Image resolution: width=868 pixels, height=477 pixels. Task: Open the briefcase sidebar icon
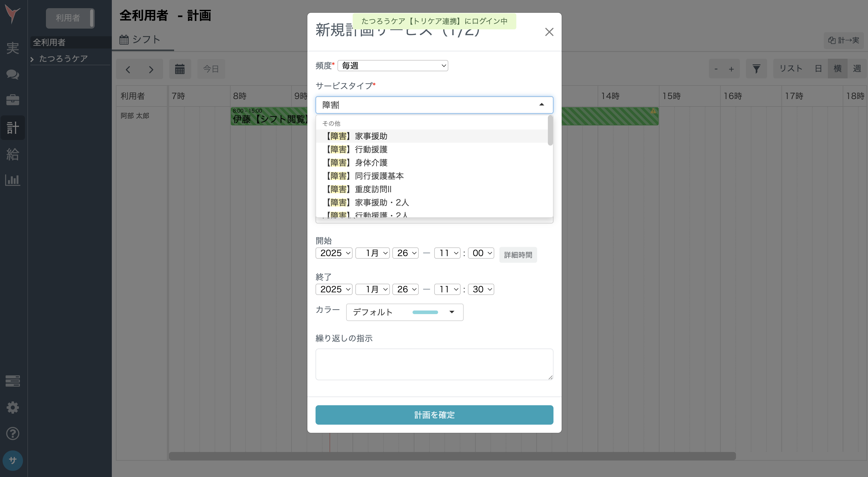(x=13, y=100)
